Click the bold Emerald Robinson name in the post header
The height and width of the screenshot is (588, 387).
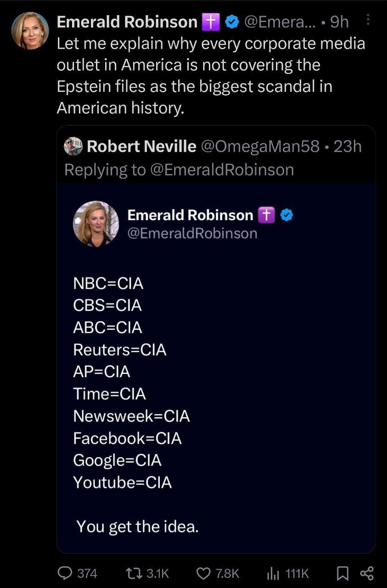point(127,22)
